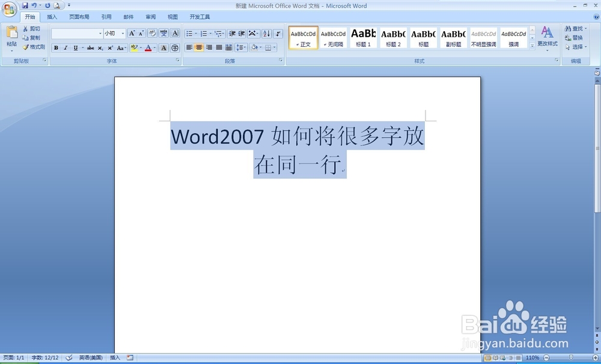
Task: Justify paragraph text
Action: pyautogui.click(x=219, y=47)
